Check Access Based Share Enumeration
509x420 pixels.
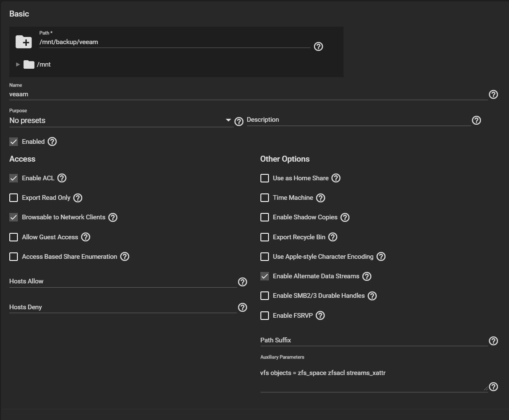pyautogui.click(x=14, y=257)
